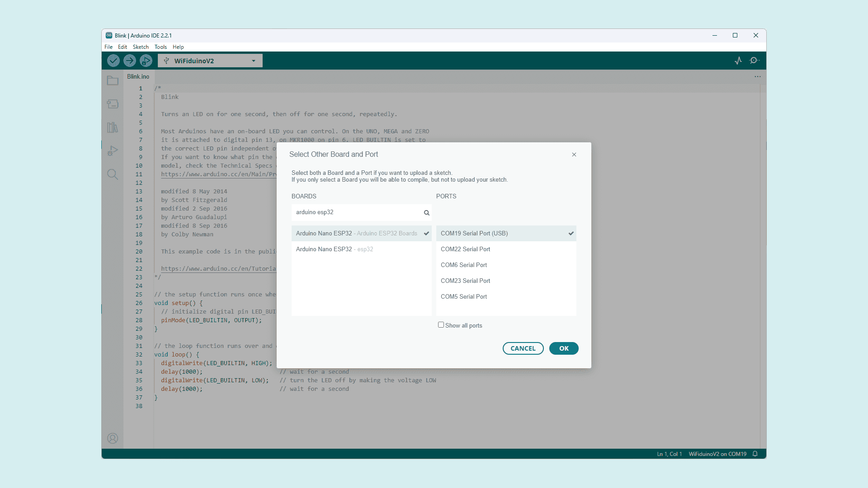Open the Boards Manager sidebar icon
This screenshot has height=488, width=868.
tap(113, 104)
